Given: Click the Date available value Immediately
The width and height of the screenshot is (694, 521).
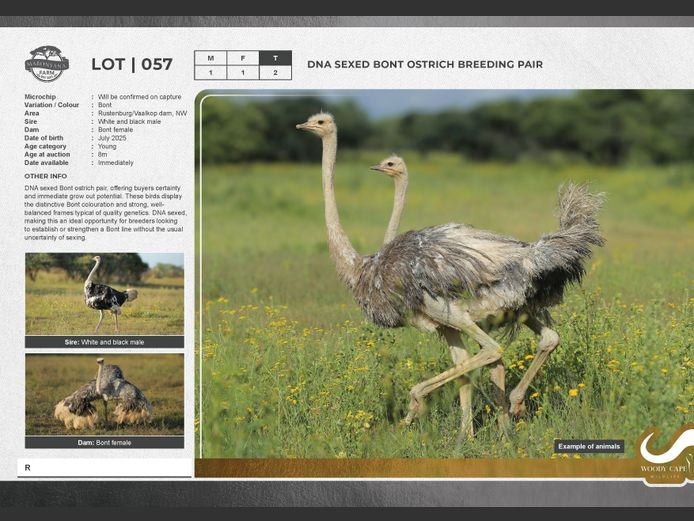Looking at the screenshot, I should click(116, 163).
